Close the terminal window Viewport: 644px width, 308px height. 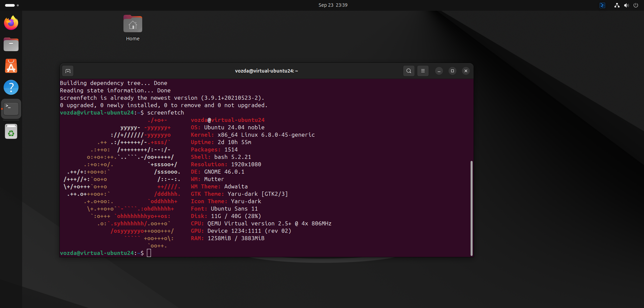[466, 71]
